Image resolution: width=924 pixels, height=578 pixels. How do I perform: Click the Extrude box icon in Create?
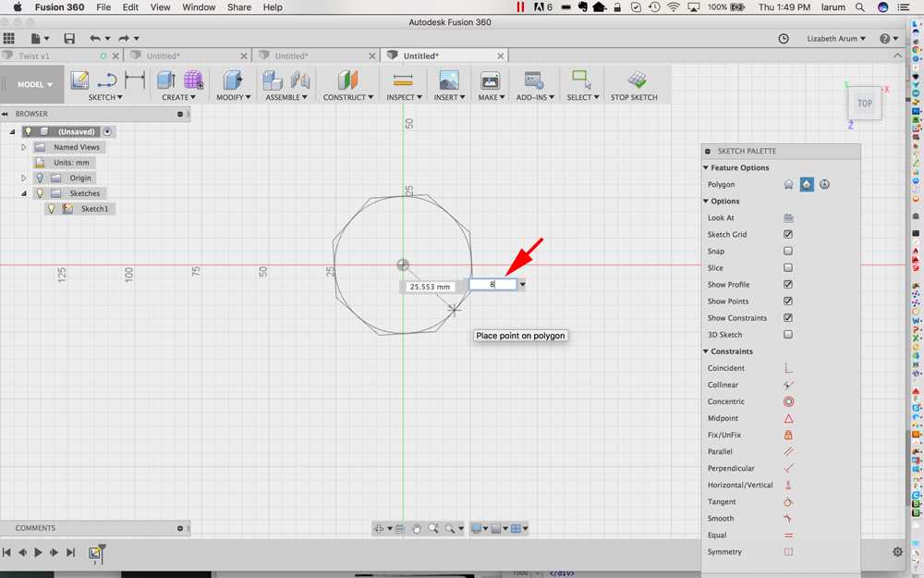(165, 80)
